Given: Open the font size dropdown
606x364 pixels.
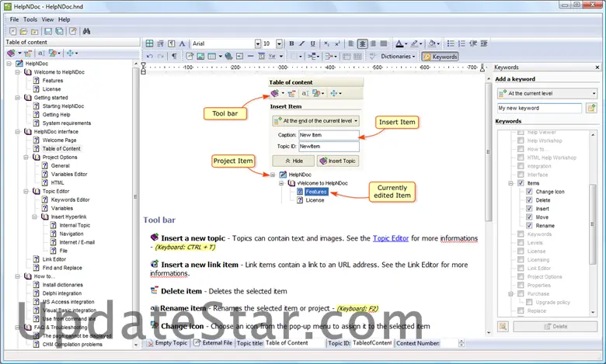Looking at the screenshot, I should (x=279, y=43).
